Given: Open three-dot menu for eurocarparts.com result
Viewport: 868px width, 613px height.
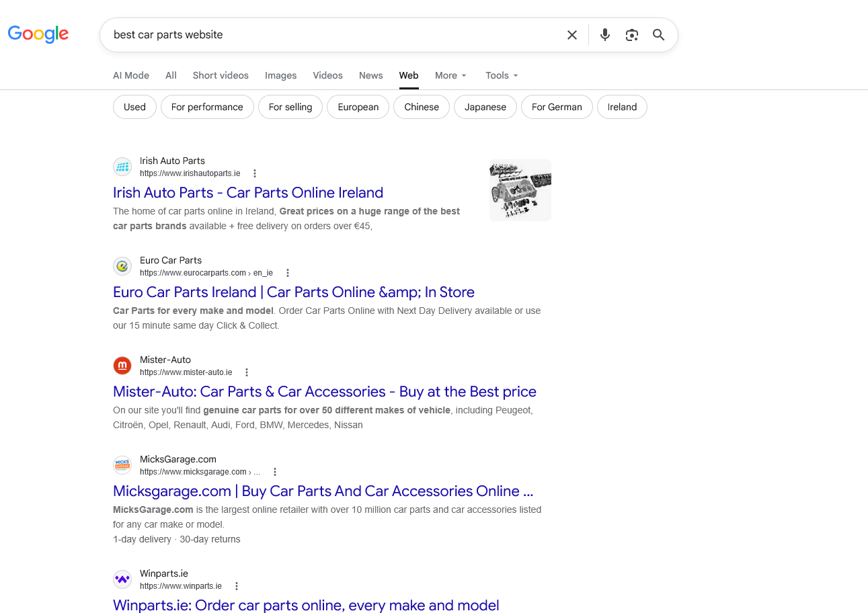Looking at the screenshot, I should point(288,273).
